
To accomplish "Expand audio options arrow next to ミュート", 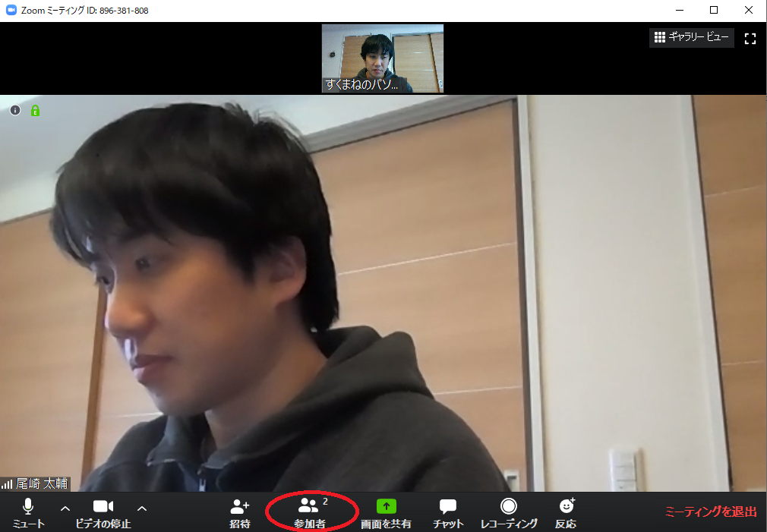I will 65,508.
